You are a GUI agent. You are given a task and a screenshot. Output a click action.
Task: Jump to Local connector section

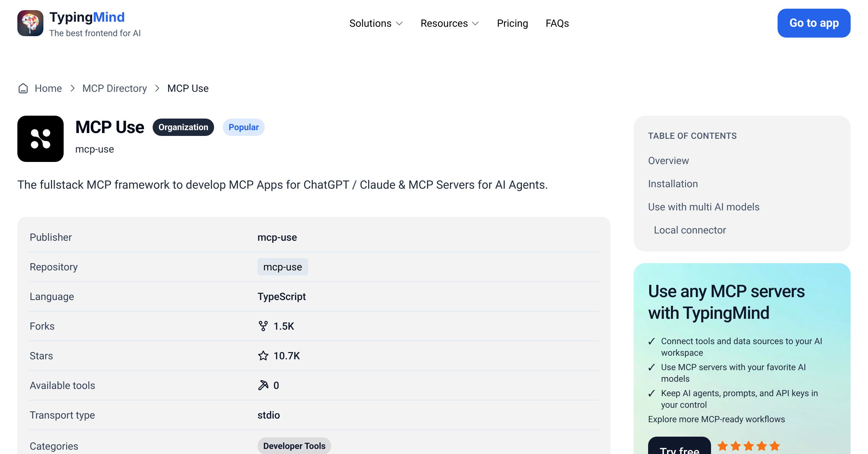(x=690, y=230)
